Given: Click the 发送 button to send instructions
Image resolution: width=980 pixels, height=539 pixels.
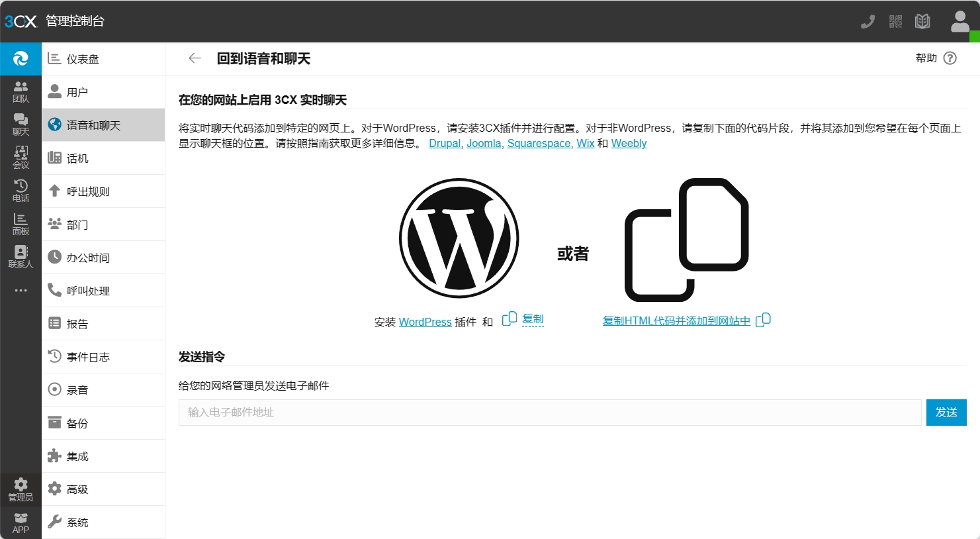Looking at the screenshot, I should click(946, 412).
